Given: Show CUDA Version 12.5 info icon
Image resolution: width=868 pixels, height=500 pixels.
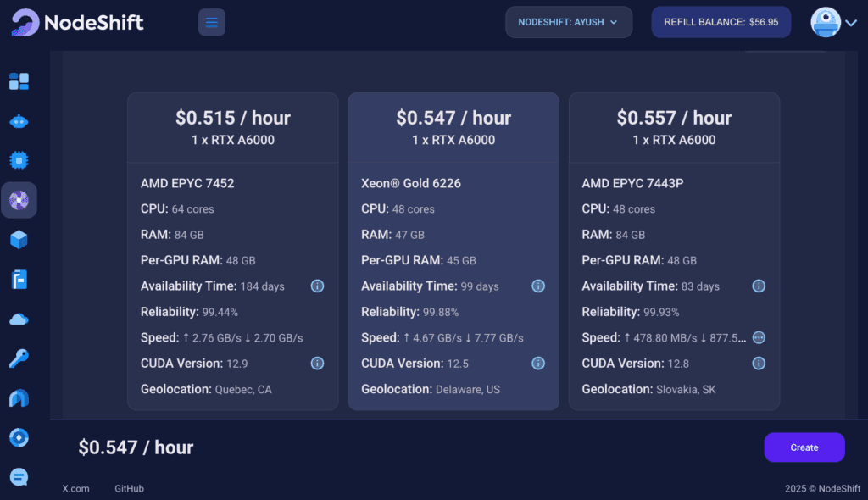Looking at the screenshot, I should pos(538,364).
